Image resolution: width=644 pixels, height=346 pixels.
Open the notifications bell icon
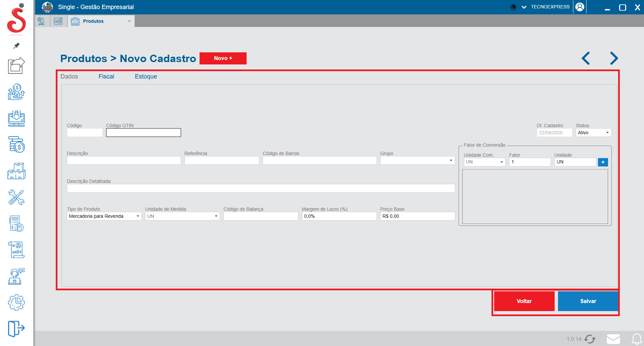[636, 339]
